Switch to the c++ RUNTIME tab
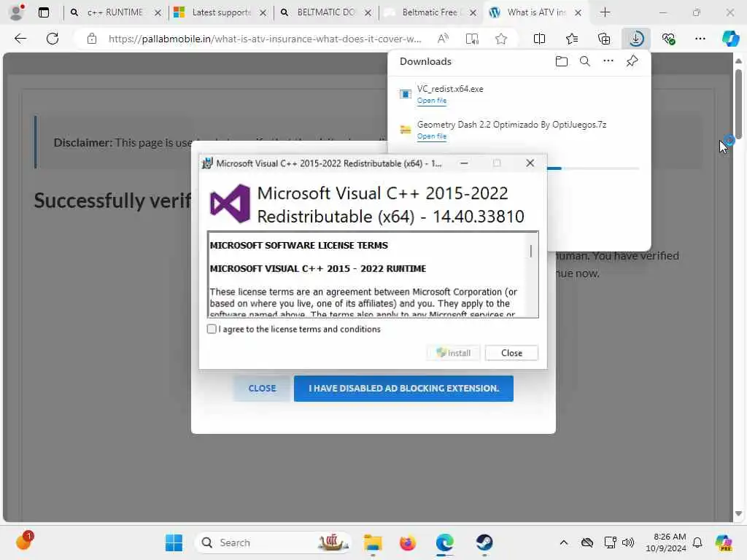 [x=115, y=12]
